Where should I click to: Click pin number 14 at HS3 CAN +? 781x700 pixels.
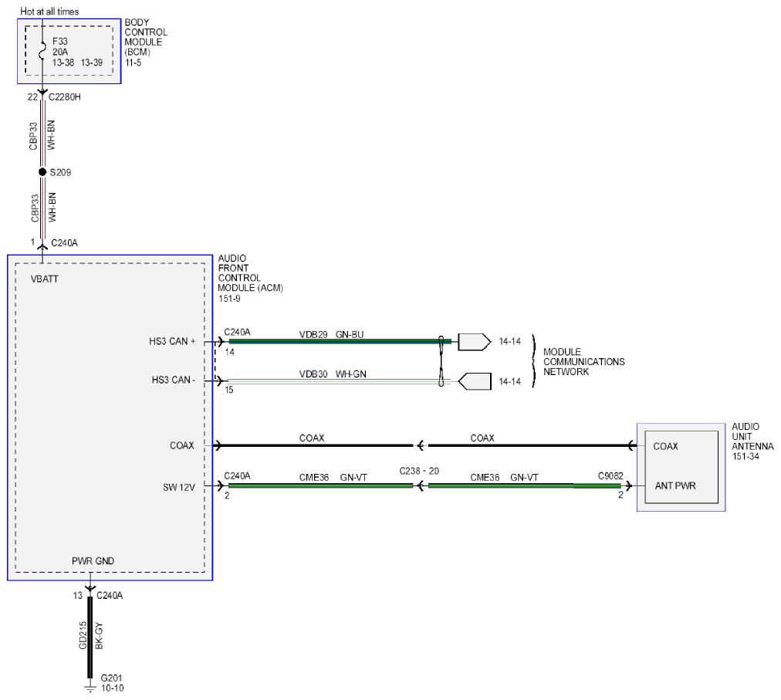pos(230,352)
